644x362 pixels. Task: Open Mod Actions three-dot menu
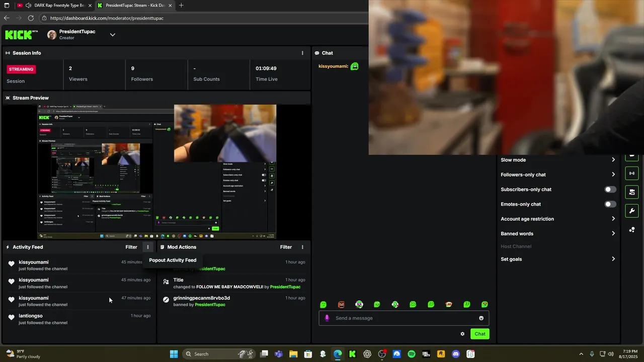pyautogui.click(x=302, y=247)
